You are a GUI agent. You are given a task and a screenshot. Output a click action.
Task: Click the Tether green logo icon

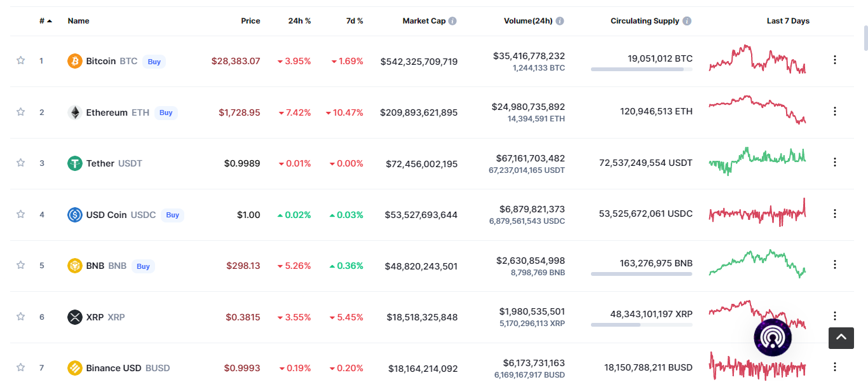75,163
